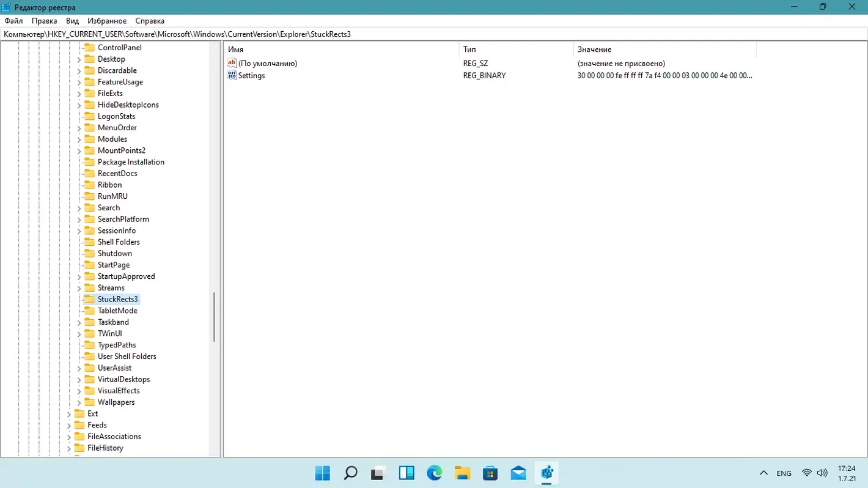Open the Mail app from the taskbar
868x488 pixels.
pyautogui.click(x=518, y=473)
